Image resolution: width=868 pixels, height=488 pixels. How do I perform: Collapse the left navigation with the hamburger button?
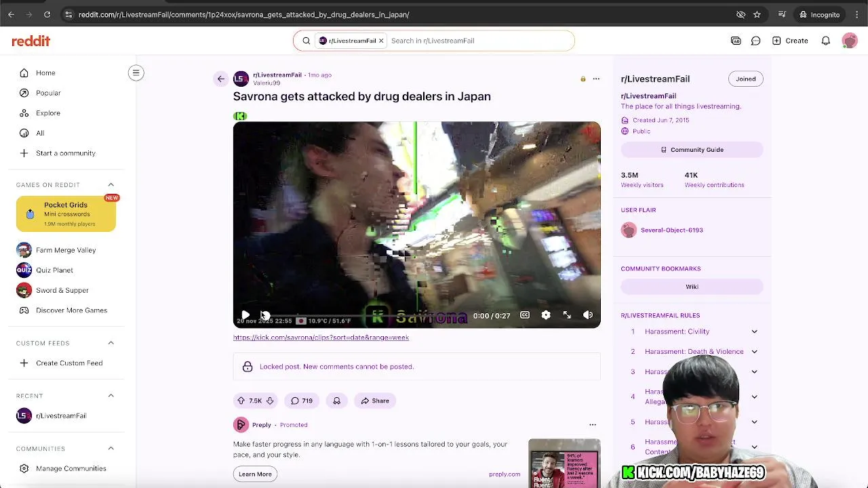(136, 73)
